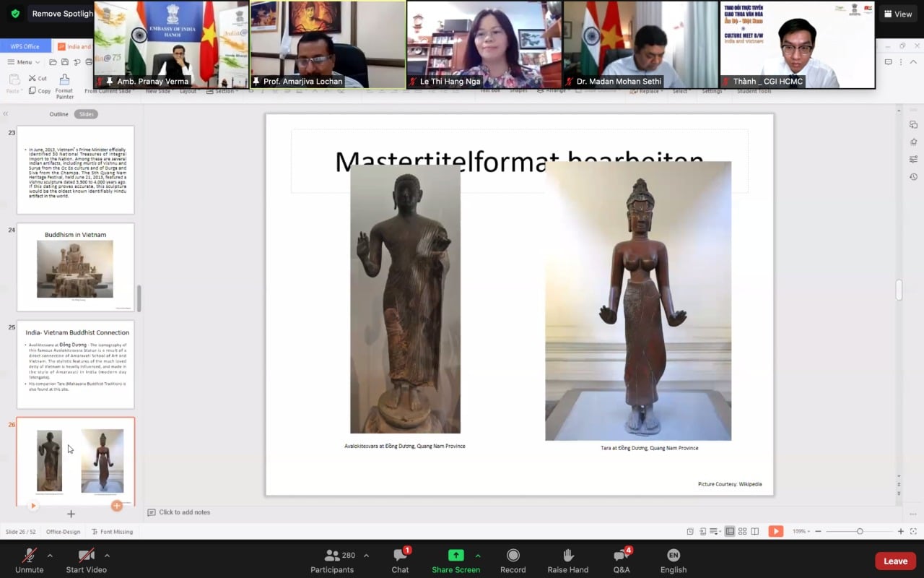Click Raise Hand icon
The height and width of the screenshot is (578, 924).
tap(568, 559)
